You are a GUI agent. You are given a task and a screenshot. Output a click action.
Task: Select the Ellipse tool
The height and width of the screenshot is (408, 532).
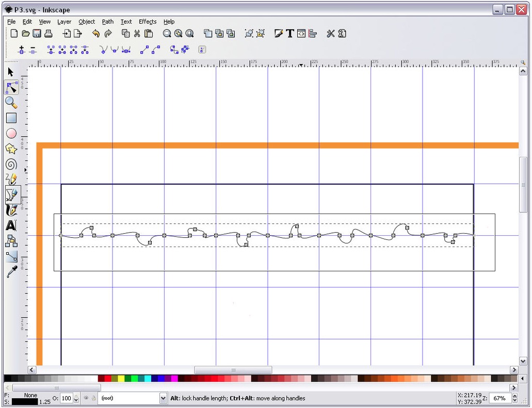11,134
